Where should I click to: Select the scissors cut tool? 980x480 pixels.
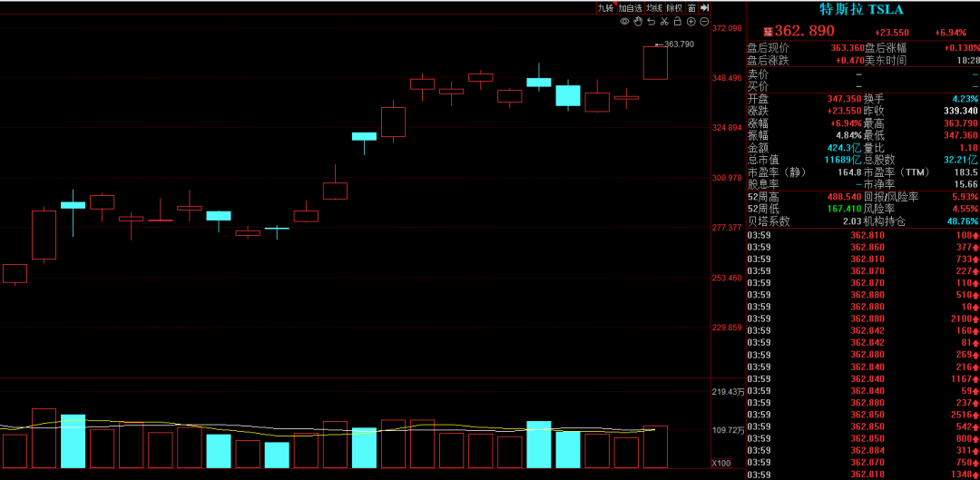(x=664, y=21)
